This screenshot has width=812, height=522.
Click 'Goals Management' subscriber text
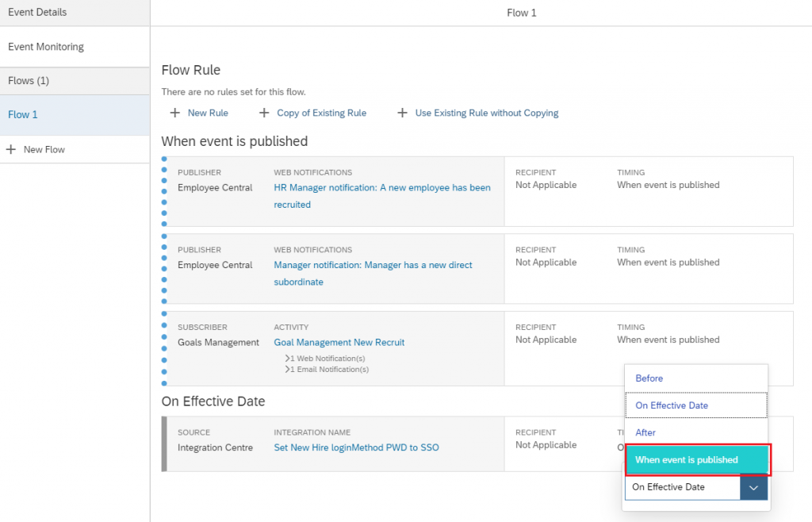(x=218, y=342)
